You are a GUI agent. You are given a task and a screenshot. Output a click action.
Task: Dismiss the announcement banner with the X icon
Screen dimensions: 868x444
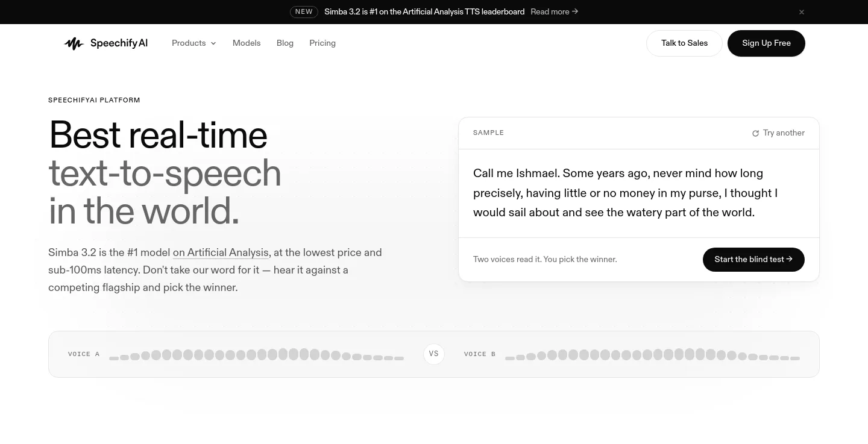pyautogui.click(x=802, y=12)
